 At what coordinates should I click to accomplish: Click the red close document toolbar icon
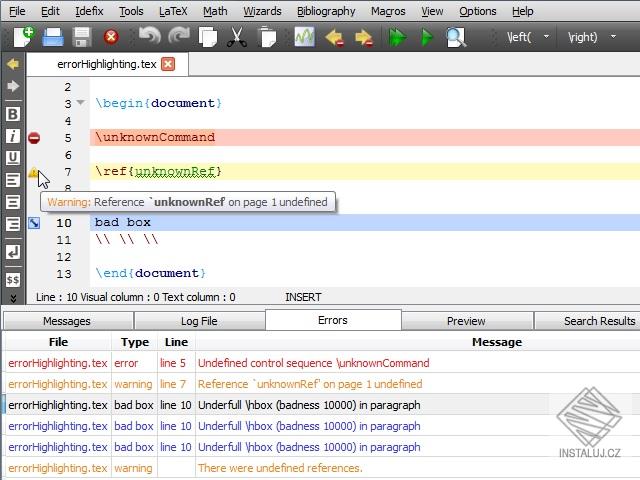[x=111, y=37]
